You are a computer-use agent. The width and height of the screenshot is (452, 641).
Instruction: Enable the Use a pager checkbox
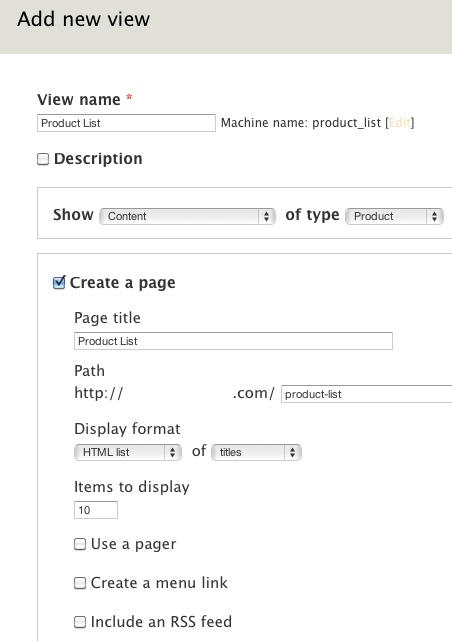tap(80, 544)
